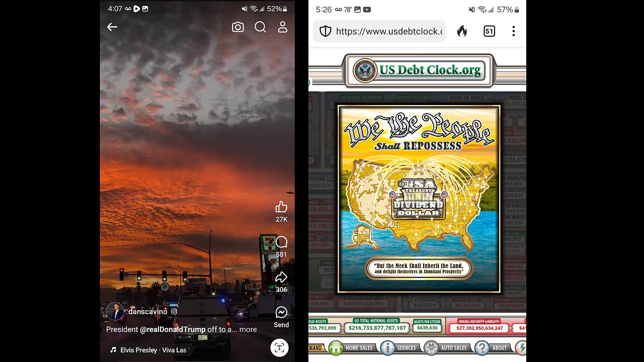Image resolution: width=644 pixels, height=362 pixels.
Task: Tap the music note icon in audio chip
Action: pyautogui.click(x=113, y=350)
